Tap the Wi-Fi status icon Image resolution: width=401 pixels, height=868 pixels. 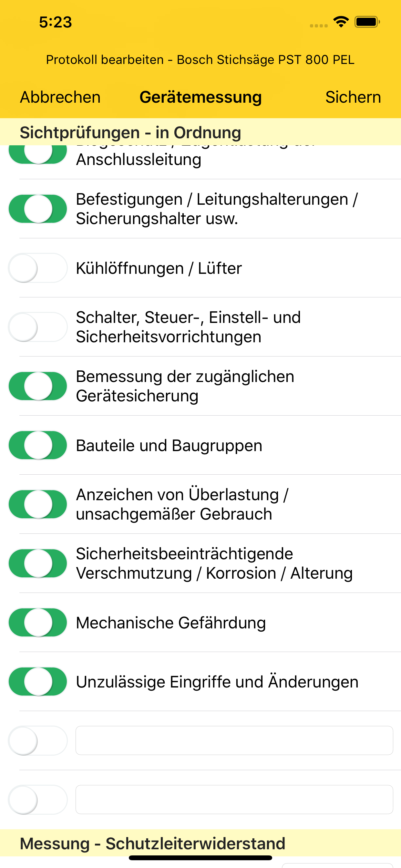click(x=341, y=22)
